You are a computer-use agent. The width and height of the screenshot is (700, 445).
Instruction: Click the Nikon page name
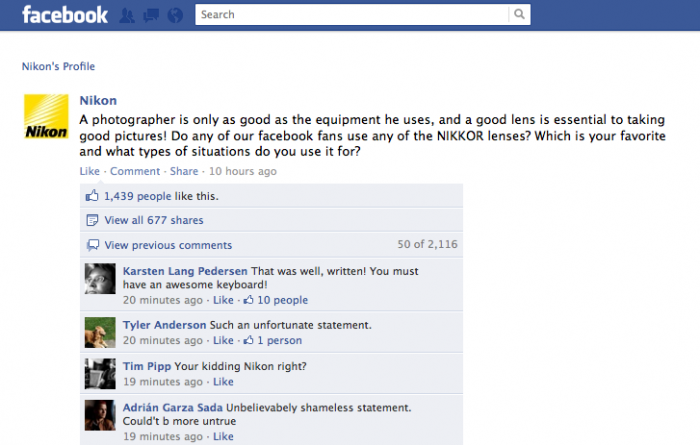pyautogui.click(x=97, y=100)
